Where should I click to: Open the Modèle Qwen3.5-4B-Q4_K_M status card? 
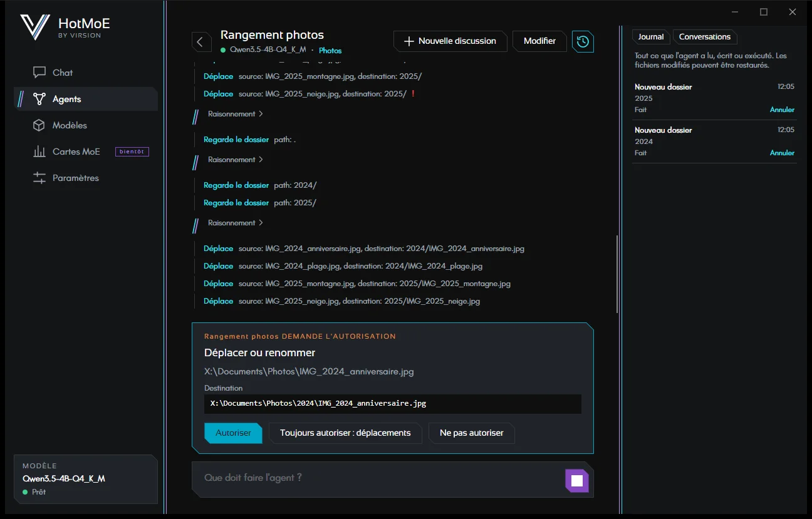point(86,479)
